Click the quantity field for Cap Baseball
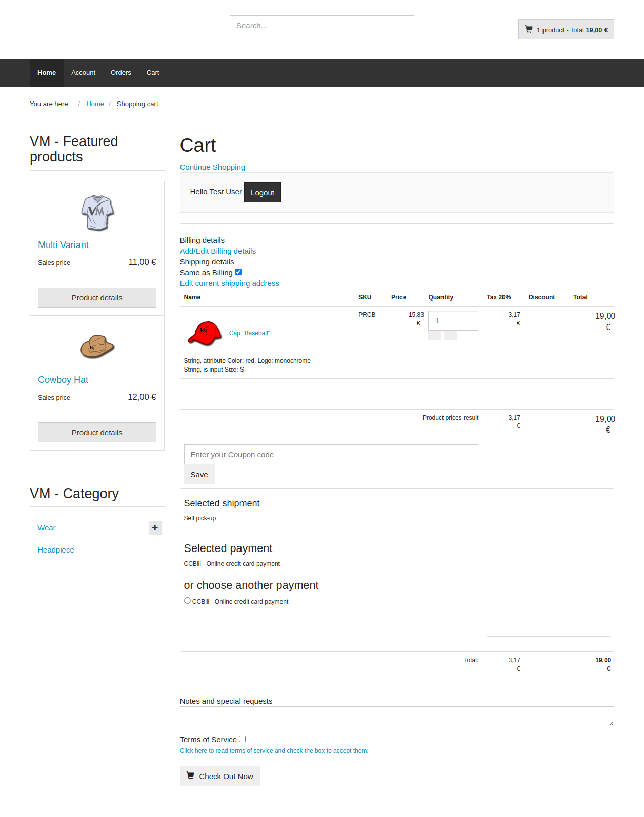 pos(453,321)
